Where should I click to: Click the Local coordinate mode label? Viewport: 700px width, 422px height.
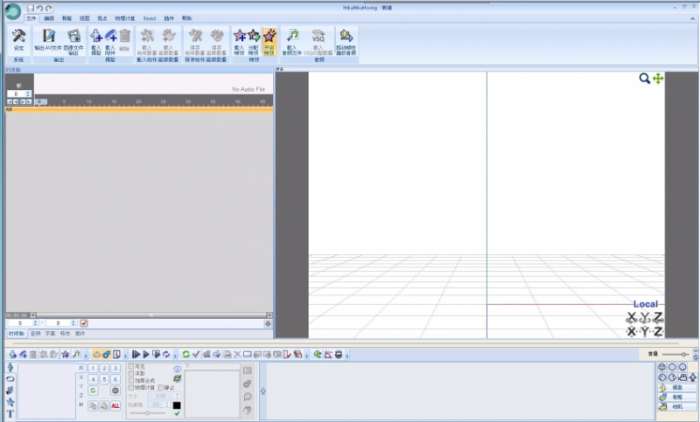pos(645,304)
